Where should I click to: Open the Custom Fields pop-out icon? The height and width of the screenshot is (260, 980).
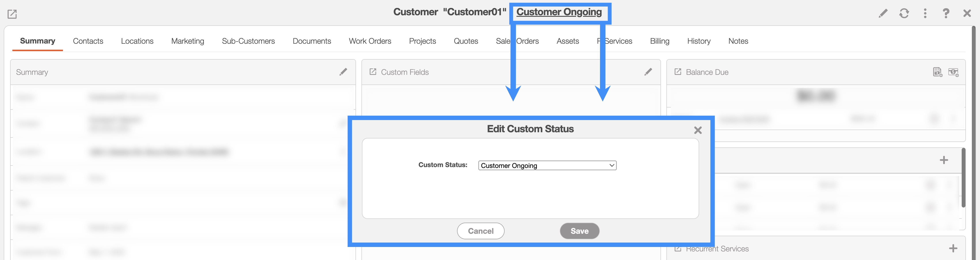[x=373, y=72]
